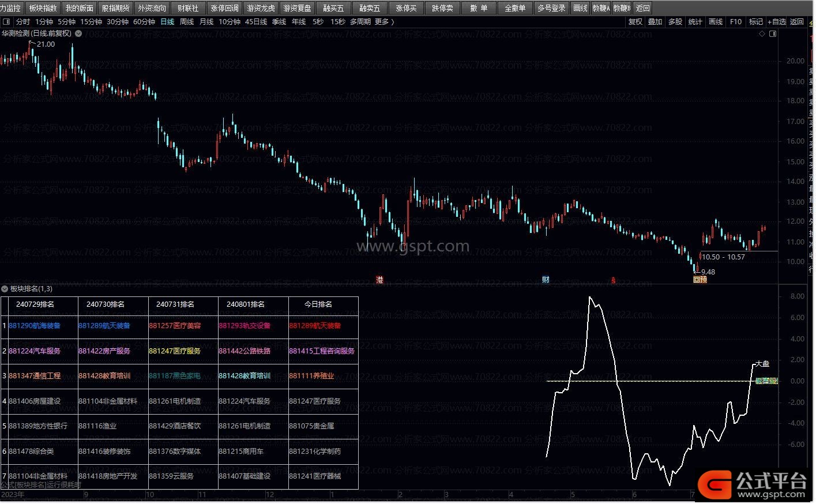Switch to the 月线 monthly tab
This screenshot has height=504, width=816.
pyautogui.click(x=206, y=22)
